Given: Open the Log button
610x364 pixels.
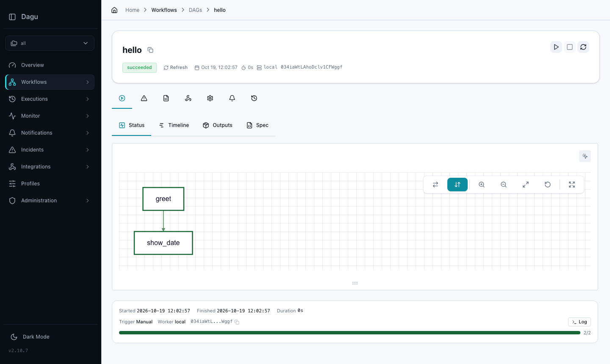Looking at the screenshot, I should click(x=579, y=322).
